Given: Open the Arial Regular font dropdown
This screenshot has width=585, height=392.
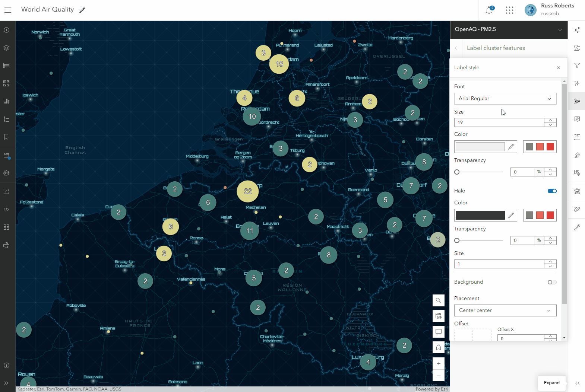Looking at the screenshot, I should pyautogui.click(x=505, y=99).
